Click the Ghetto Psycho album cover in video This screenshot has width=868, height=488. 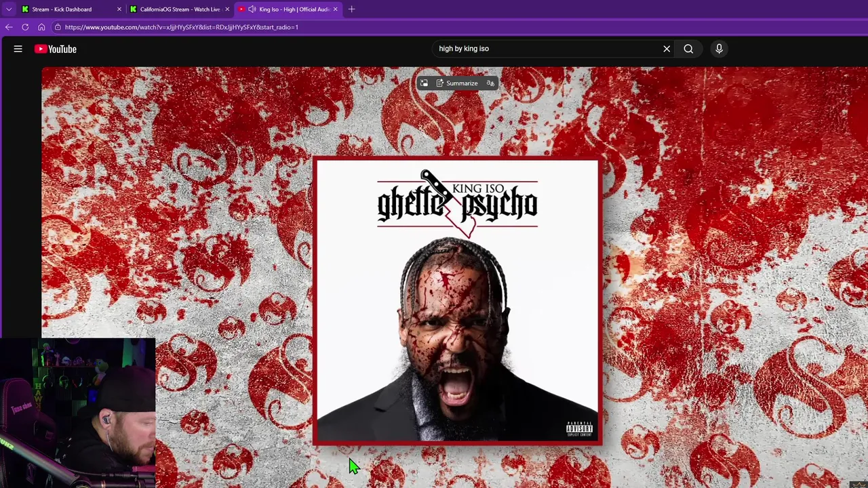(457, 301)
